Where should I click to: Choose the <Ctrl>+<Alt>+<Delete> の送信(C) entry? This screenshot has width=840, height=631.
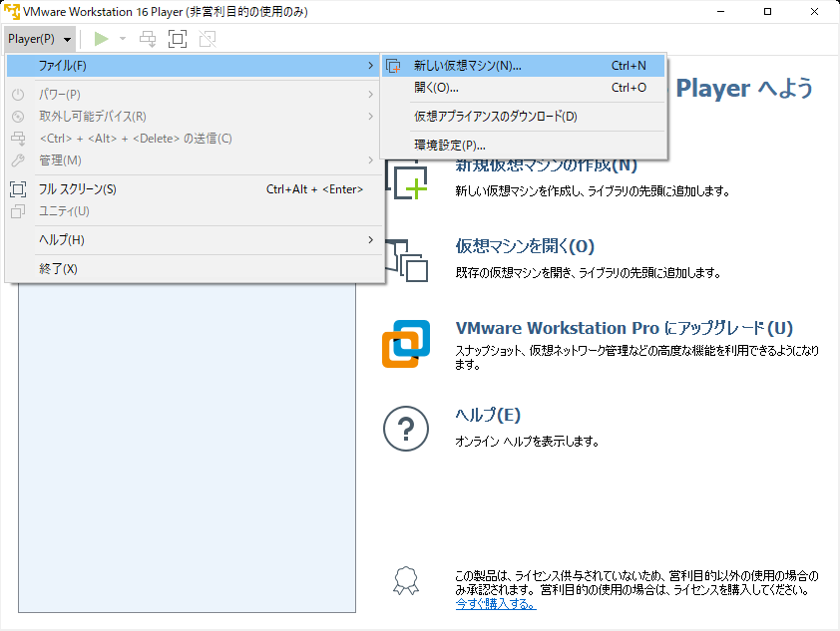pos(194,139)
